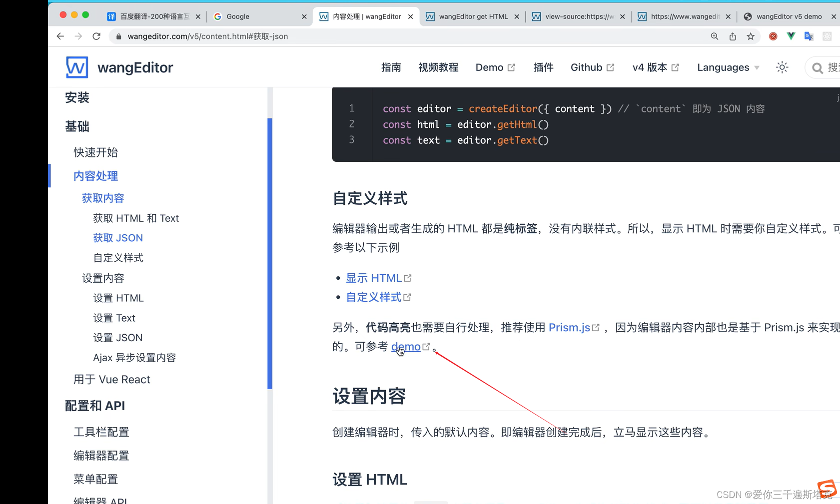Open the demo link in the article text
The height and width of the screenshot is (504, 840).
[406, 346]
